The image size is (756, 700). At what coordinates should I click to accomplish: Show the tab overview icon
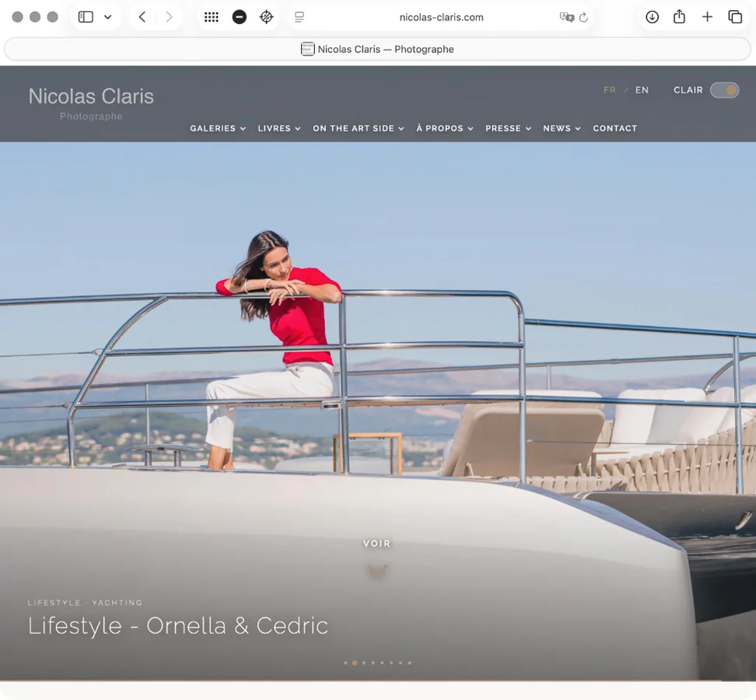point(735,17)
